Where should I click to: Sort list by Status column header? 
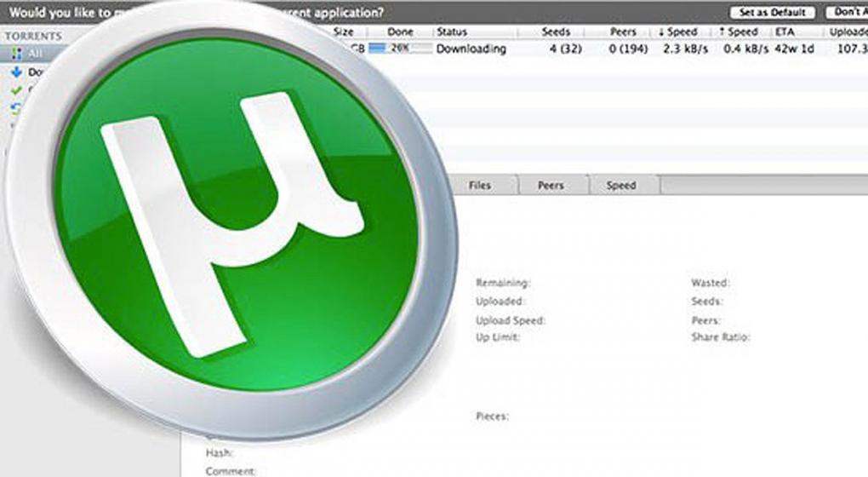(x=452, y=32)
